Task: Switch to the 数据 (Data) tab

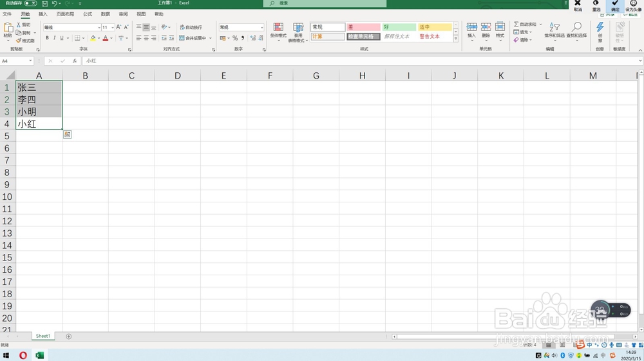Action: 106,14
